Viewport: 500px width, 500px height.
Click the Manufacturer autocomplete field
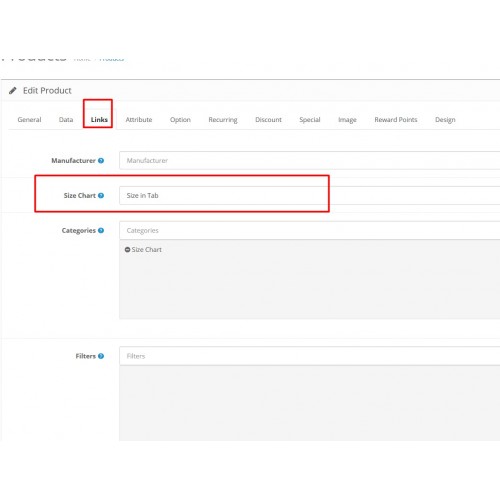[310, 161]
